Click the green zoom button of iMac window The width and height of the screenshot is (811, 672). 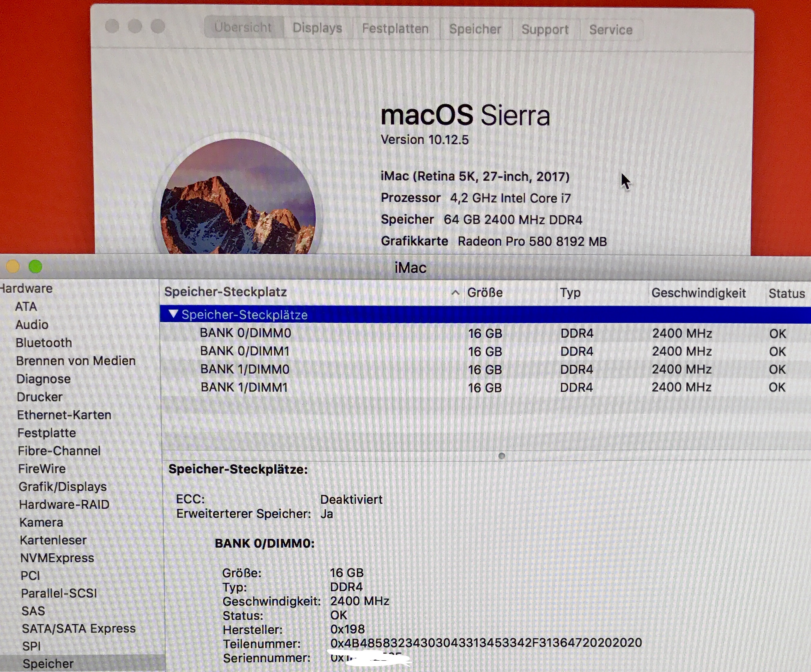click(36, 266)
